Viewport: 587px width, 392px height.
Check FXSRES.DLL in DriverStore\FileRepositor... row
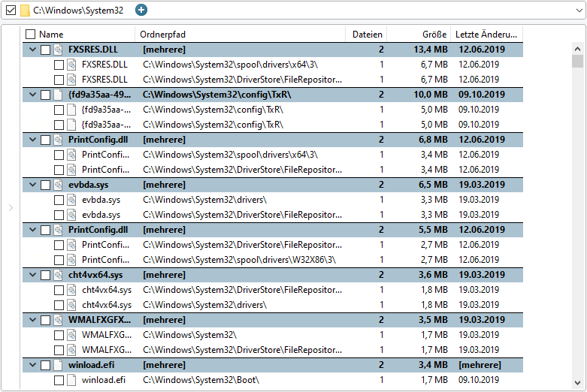(x=59, y=80)
